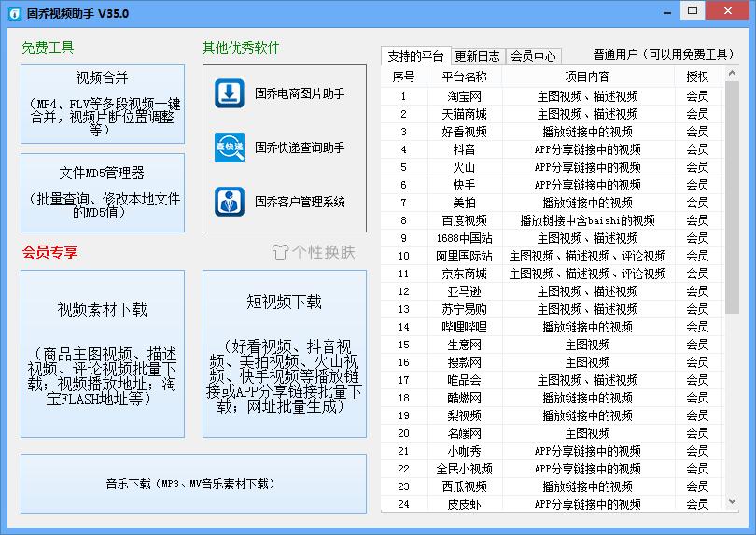Select the 好看视频 row

pos(553,132)
